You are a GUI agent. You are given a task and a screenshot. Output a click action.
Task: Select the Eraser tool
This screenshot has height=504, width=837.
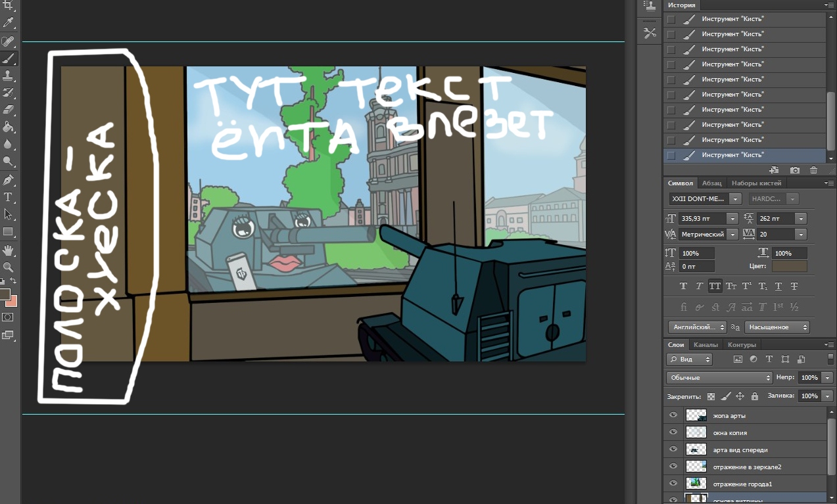[x=9, y=109]
